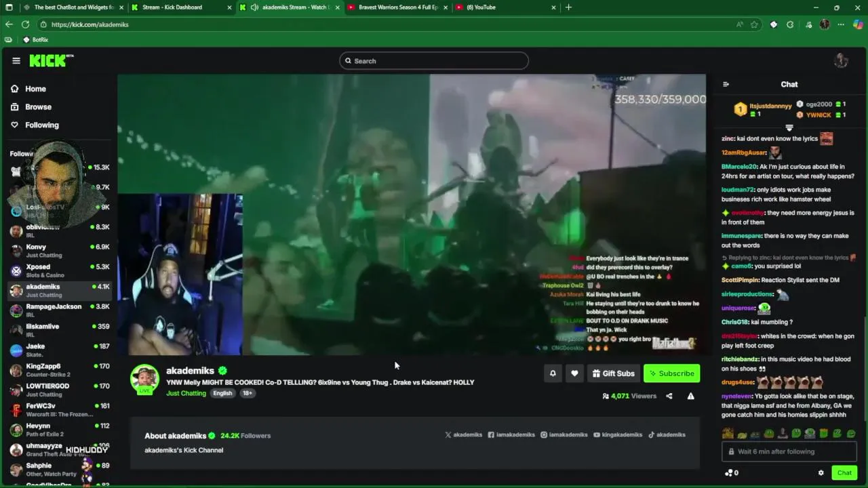Refresh the page

[x=25, y=24]
